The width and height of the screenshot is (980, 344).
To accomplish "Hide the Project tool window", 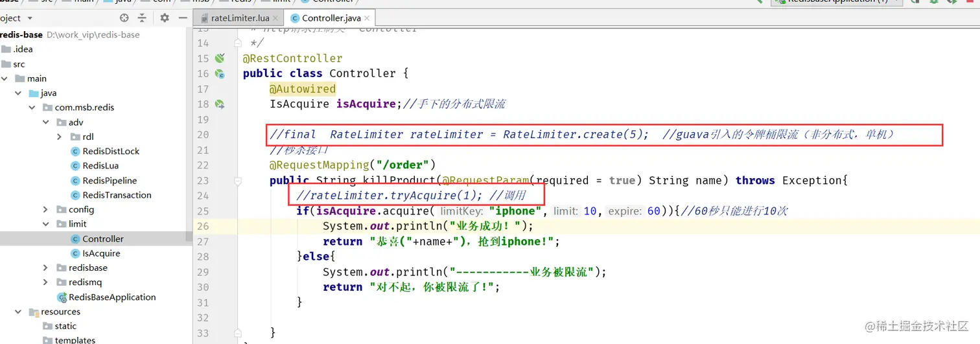I will (x=184, y=18).
